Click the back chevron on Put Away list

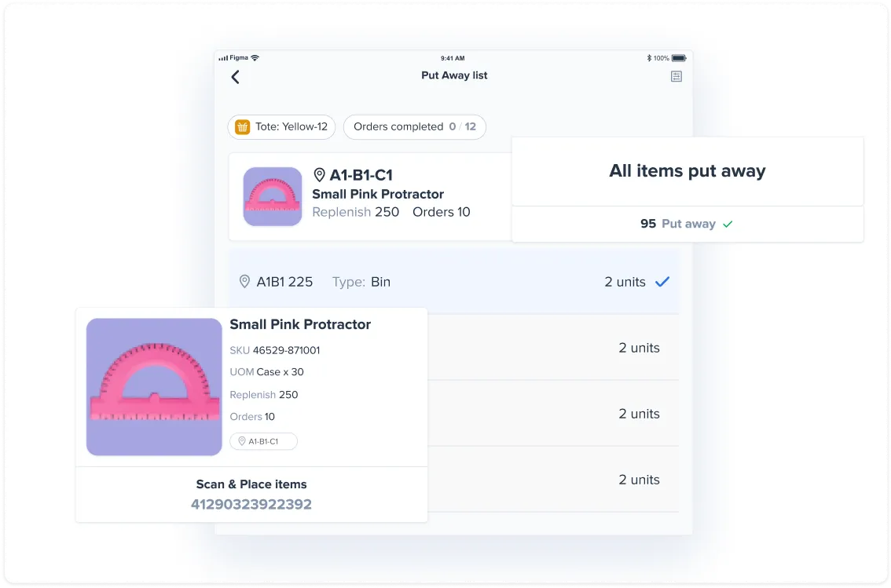[x=236, y=77]
